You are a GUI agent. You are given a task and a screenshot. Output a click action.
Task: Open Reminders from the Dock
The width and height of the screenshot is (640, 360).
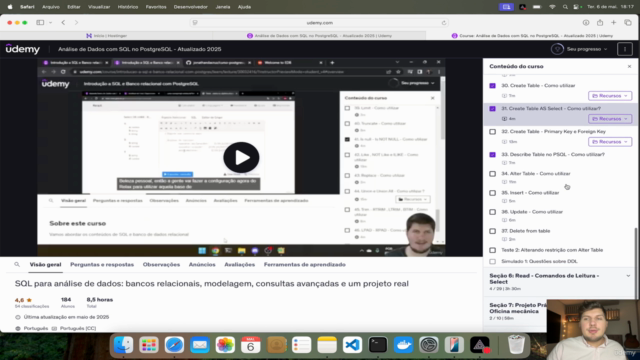pos(302,345)
